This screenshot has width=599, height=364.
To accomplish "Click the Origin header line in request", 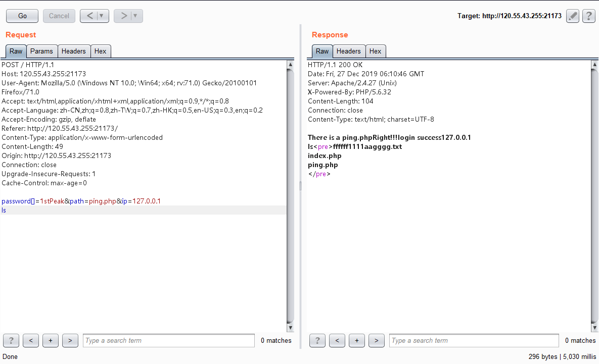I will 57,155.
